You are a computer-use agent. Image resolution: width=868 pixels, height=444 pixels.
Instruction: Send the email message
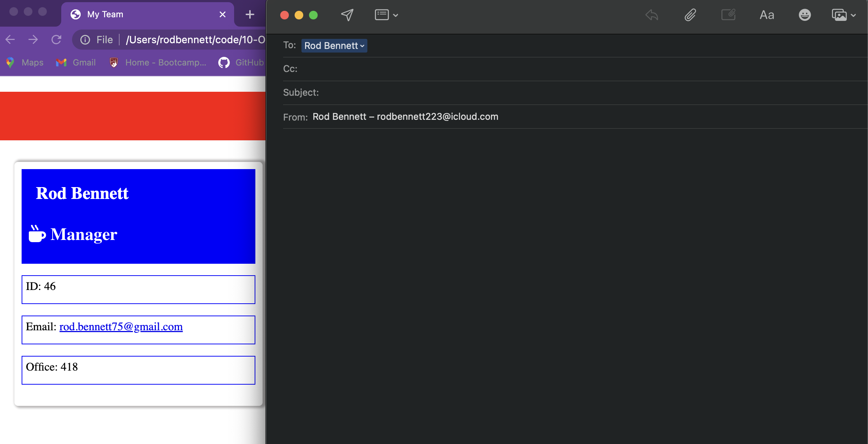point(346,15)
